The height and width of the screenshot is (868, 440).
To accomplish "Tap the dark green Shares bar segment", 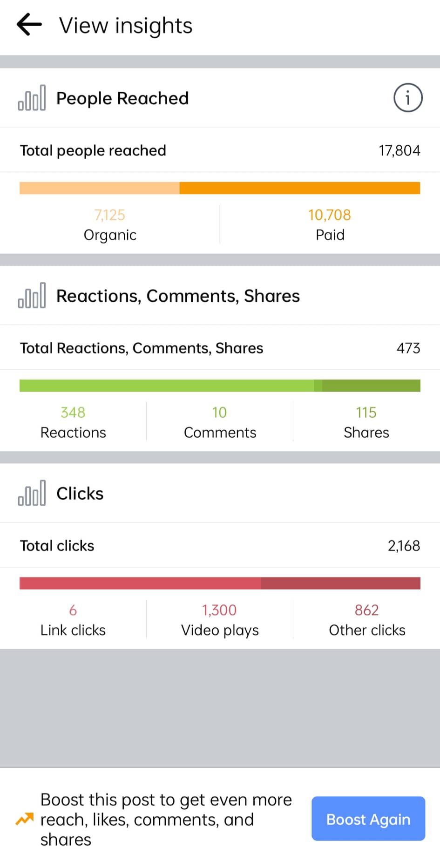I will [x=371, y=386].
